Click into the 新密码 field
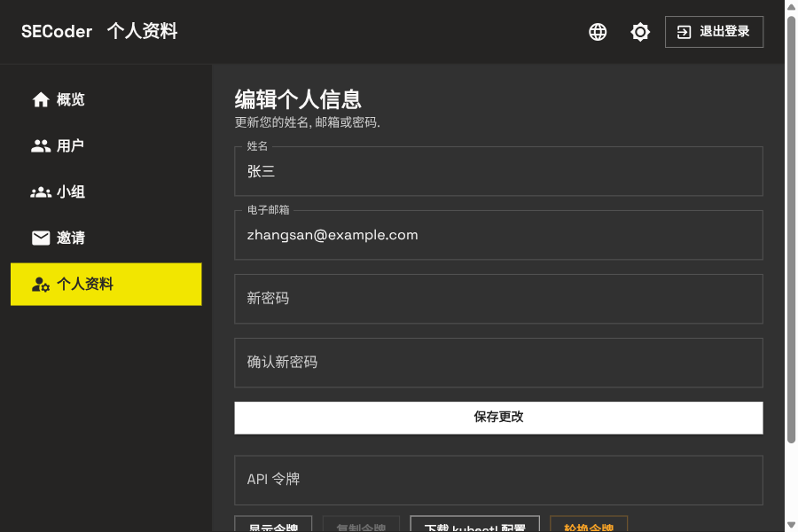The width and height of the screenshot is (798, 532). pyautogui.click(x=498, y=299)
